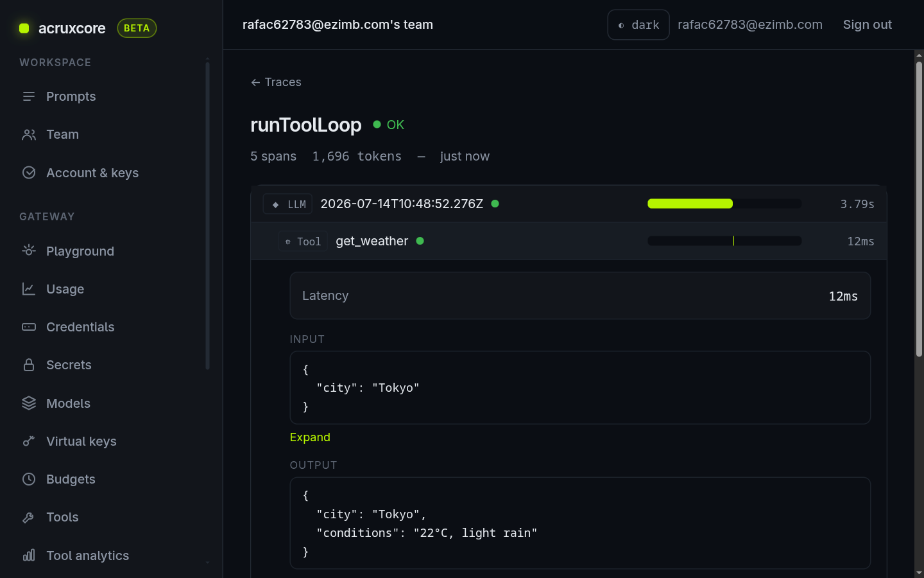Click the Account & keys checkmark icon
The width and height of the screenshot is (924, 578).
(29, 173)
